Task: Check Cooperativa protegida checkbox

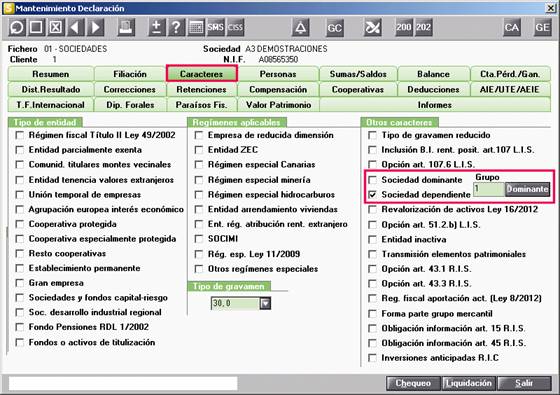Action: pyautogui.click(x=20, y=224)
